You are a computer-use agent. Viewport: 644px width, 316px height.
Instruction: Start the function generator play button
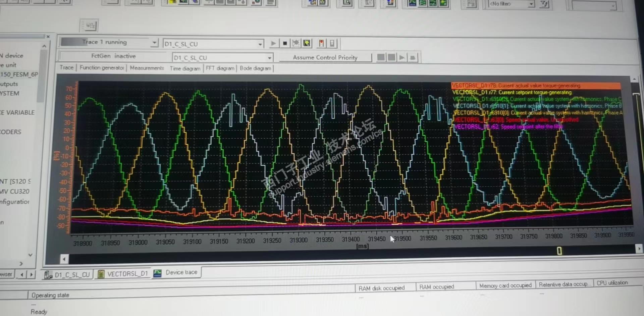401,57
